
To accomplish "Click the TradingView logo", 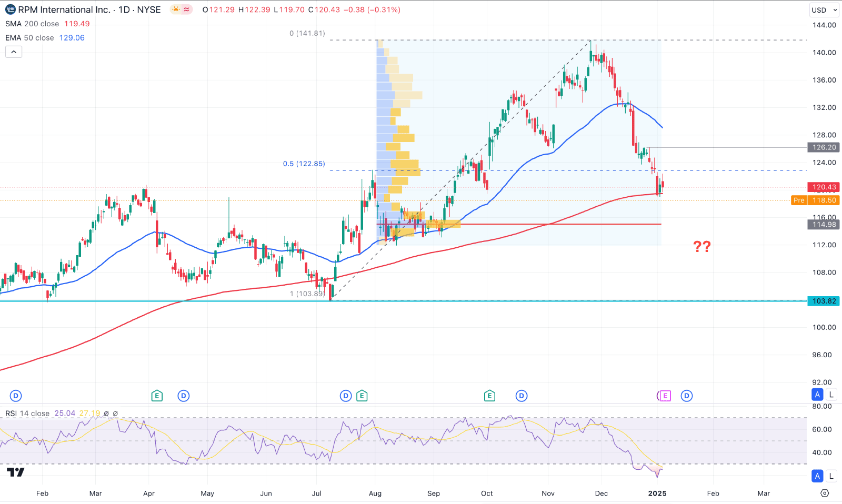I will coord(16,472).
